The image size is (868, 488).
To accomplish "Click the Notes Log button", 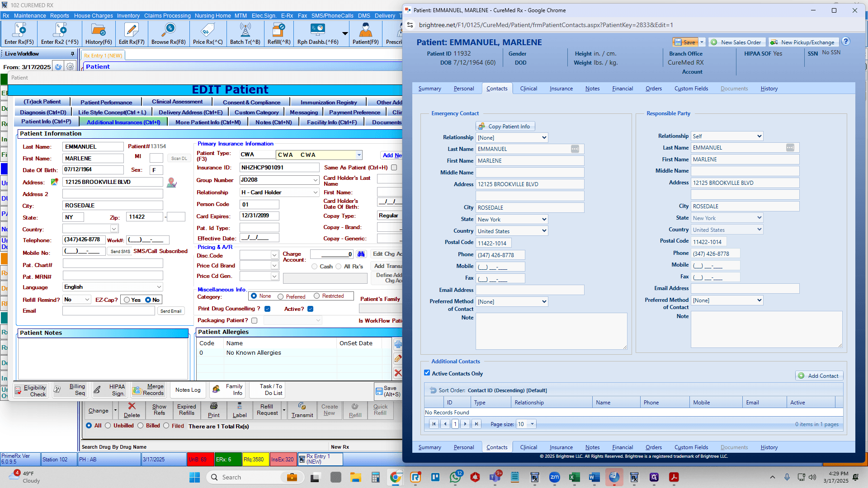I will (x=188, y=390).
